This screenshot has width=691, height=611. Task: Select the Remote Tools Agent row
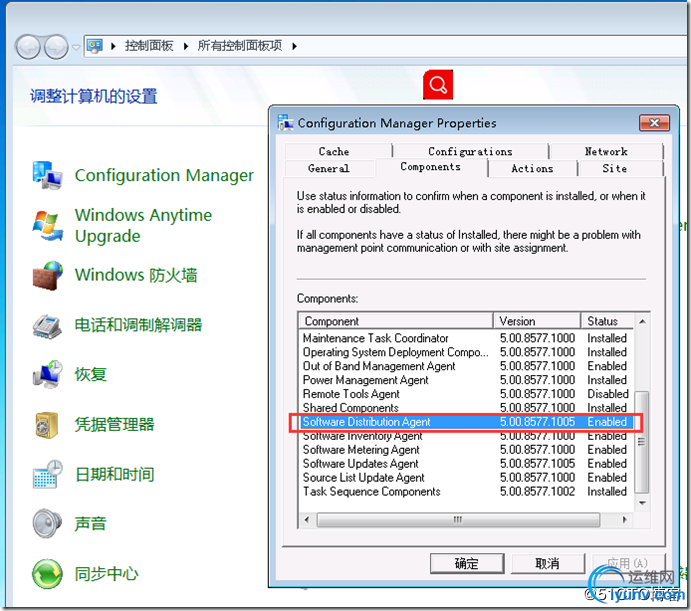pyautogui.click(x=467, y=394)
